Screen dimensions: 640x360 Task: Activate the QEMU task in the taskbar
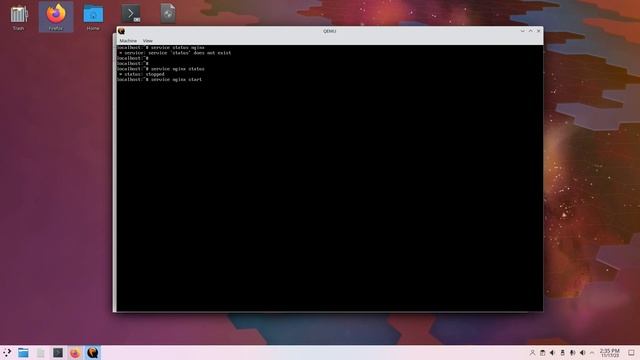(x=93, y=353)
